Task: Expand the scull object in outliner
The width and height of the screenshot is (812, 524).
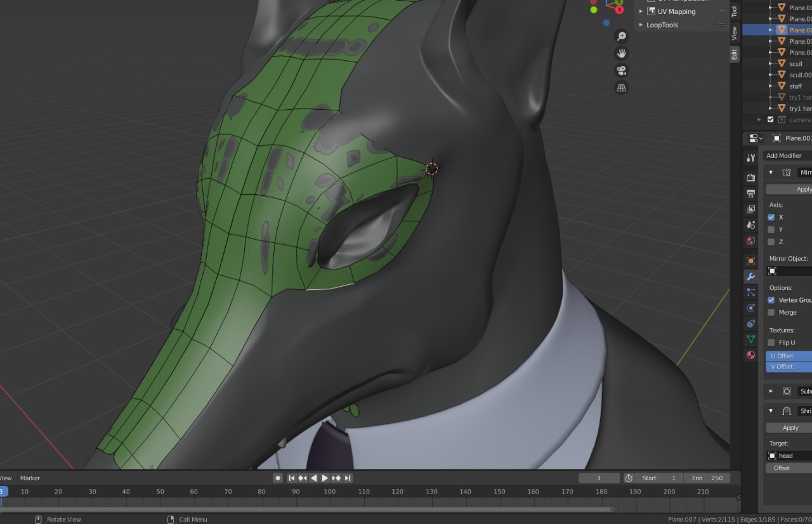Action: coord(771,63)
